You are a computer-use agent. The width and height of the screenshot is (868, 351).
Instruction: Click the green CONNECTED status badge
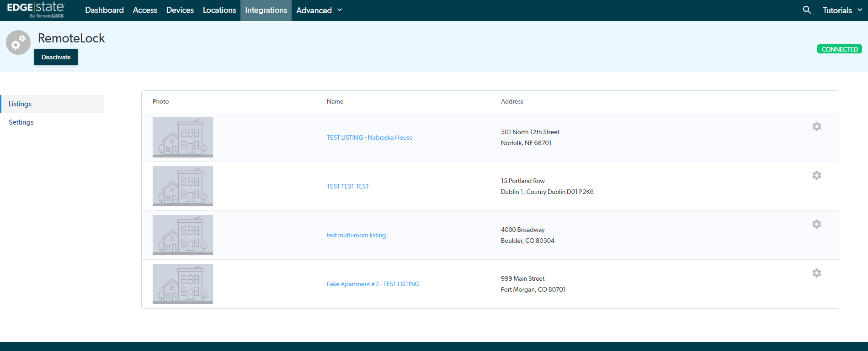(x=839, y=49)
